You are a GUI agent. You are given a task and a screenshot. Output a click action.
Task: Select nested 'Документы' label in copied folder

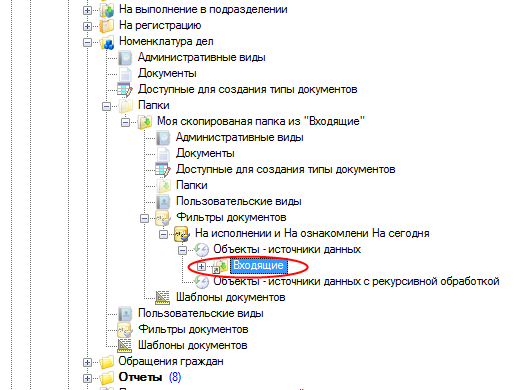point(205,154)
